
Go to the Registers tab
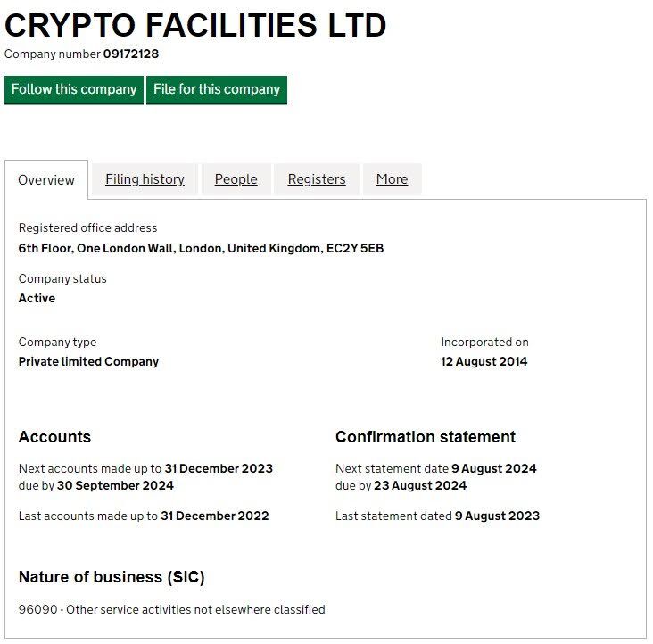point(316,179)
